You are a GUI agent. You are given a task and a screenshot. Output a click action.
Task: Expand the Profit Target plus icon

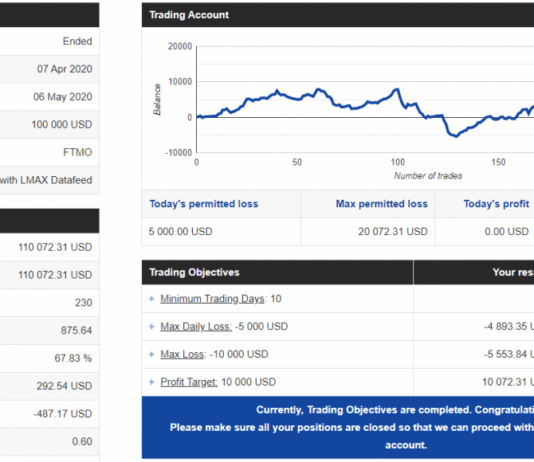coord(152,382)
